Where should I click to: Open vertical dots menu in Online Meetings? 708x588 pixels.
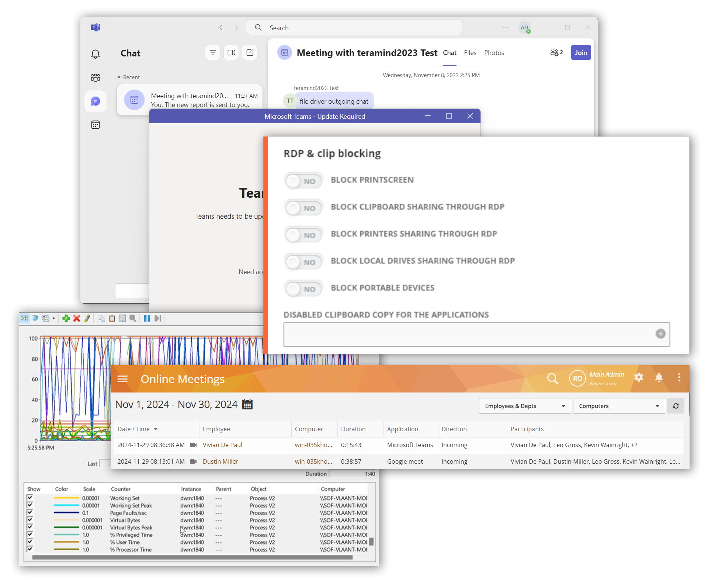coord(679,377)
